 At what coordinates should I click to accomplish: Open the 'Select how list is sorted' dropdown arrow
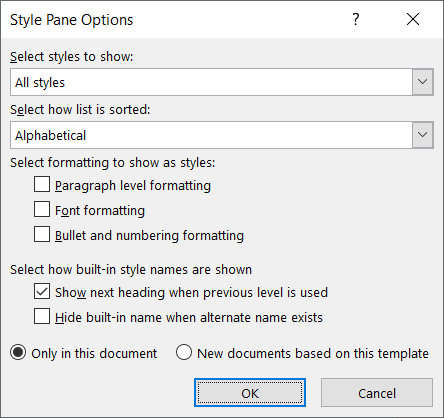tap(423, 135)
